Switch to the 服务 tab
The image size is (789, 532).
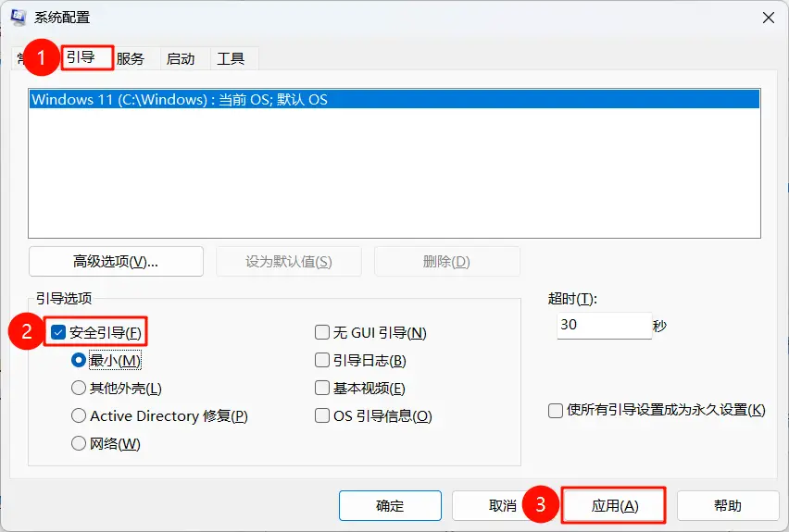131,59
